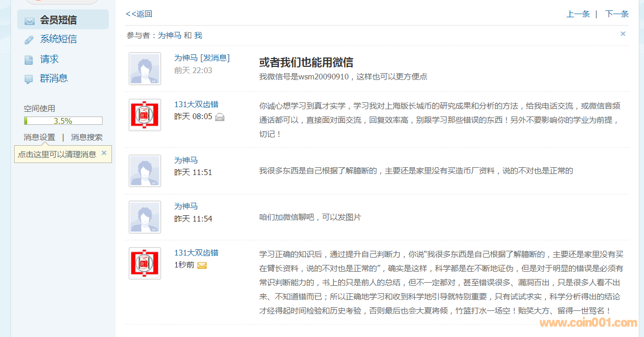Open 消息设置 link

39,137
